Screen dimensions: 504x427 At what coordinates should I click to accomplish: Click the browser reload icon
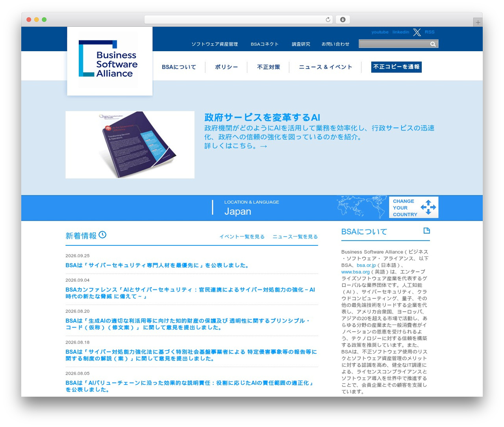(328, 20)
